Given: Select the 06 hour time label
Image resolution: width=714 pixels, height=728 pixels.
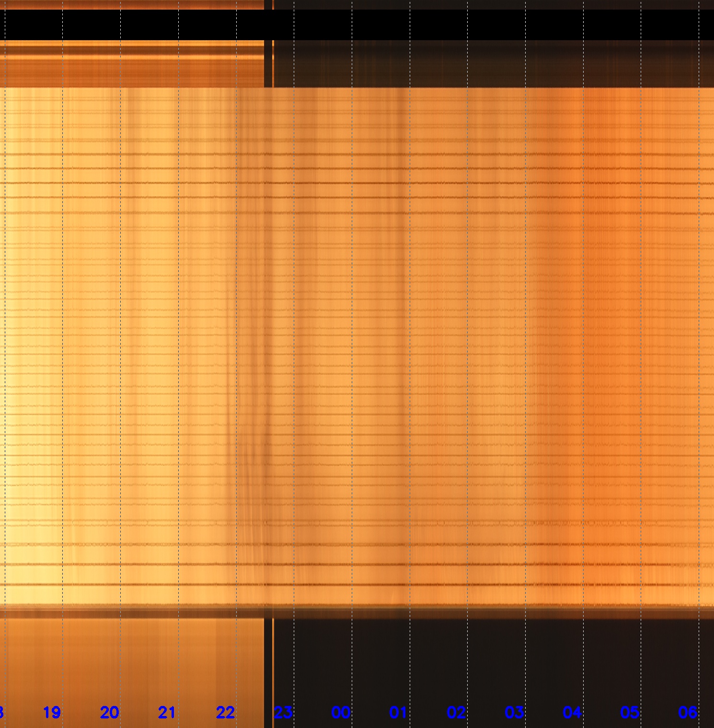Looking at the screenshot, I should click(x=688, y=713).
